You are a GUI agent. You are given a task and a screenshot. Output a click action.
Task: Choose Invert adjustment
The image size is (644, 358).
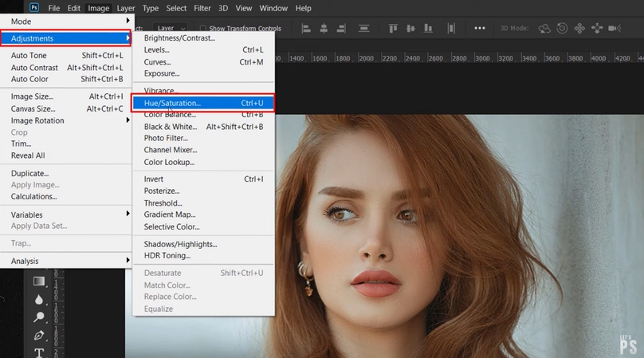[203, 179]
